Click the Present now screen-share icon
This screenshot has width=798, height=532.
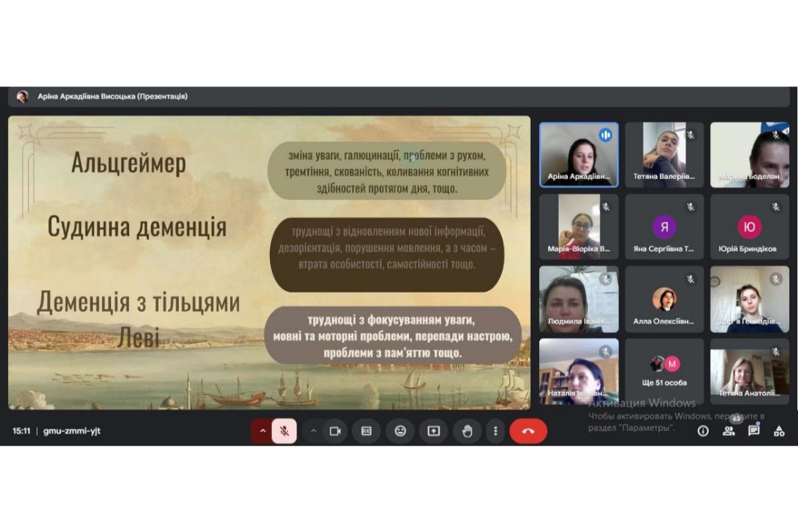434,431
